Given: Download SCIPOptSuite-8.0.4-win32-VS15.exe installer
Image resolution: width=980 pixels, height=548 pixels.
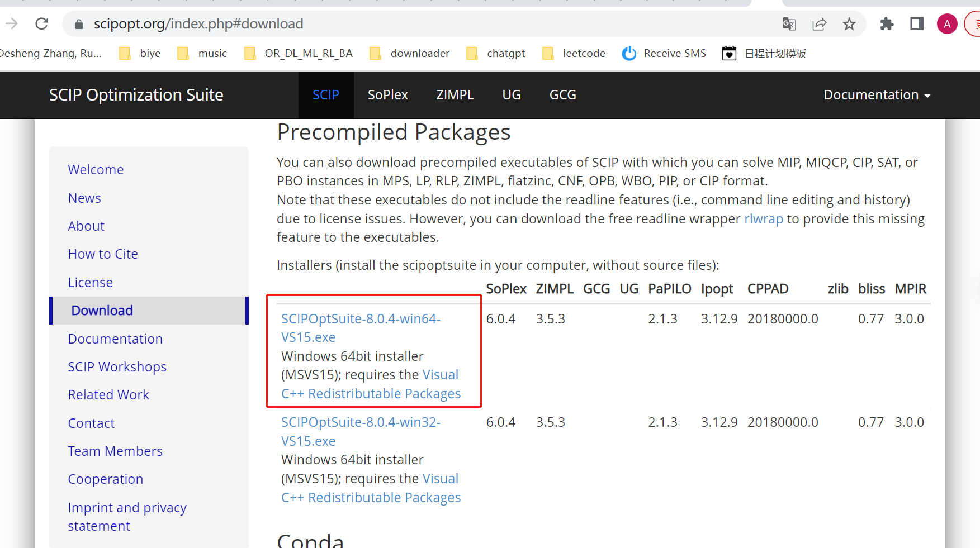Looking at the screenshot, I should (361, 431).
